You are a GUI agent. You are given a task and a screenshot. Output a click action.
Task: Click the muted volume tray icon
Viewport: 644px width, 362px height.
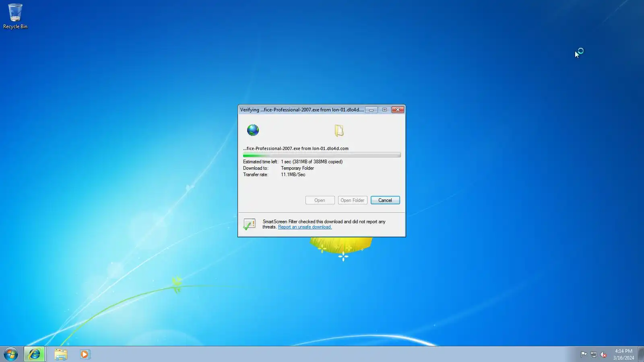pyautogui.click(x=603, y=354)
